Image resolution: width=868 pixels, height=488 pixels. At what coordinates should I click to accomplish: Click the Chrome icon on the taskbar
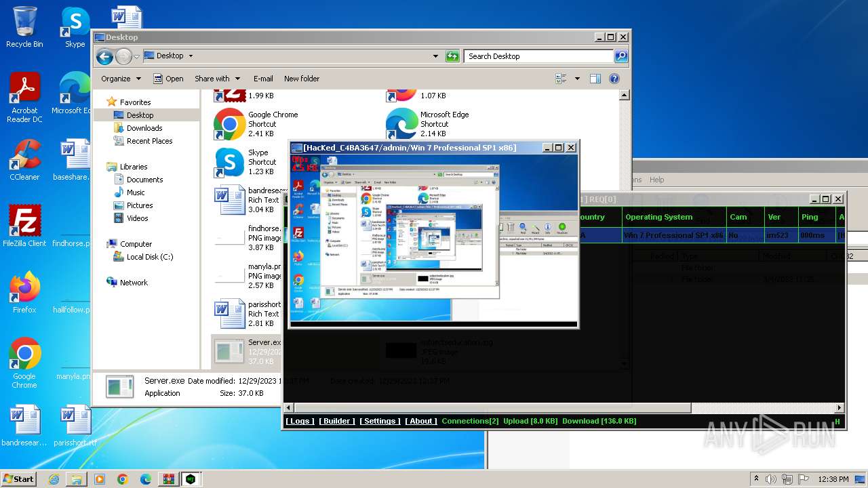pyautogui.click(x=122, y=479)
